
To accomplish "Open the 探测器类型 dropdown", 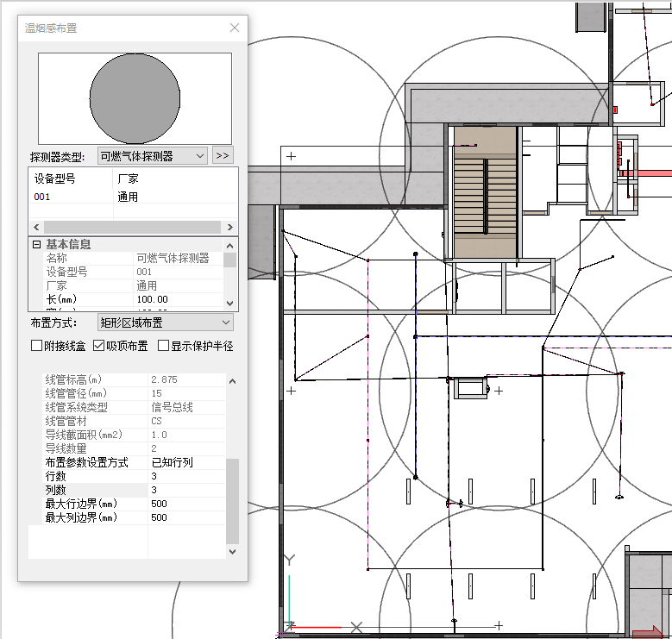I will click(152, 156).
